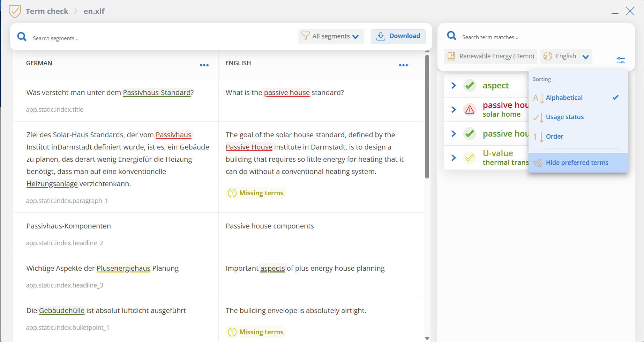Click the question mark icon in paragraph_1 Missing terms

tap(232, 193)
